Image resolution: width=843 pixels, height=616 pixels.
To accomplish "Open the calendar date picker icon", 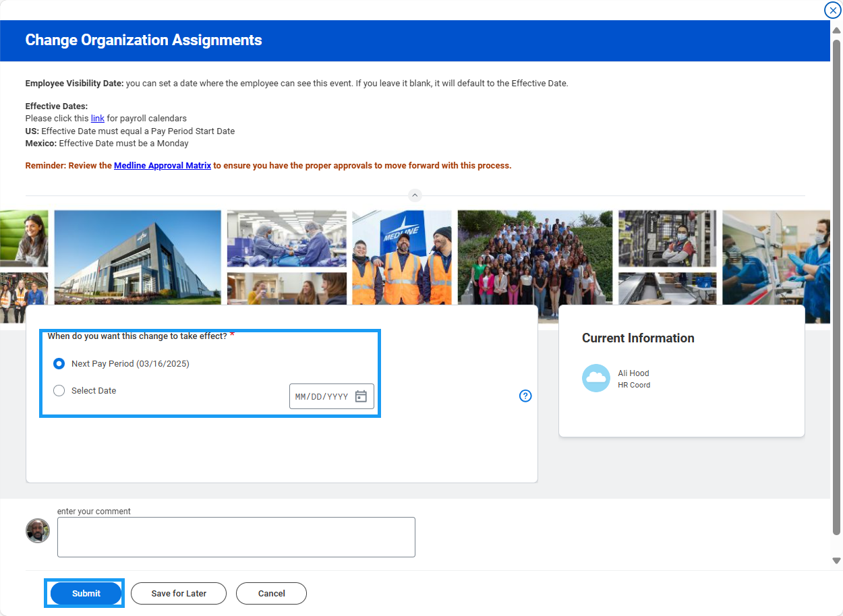I will [x=361, y=396].
